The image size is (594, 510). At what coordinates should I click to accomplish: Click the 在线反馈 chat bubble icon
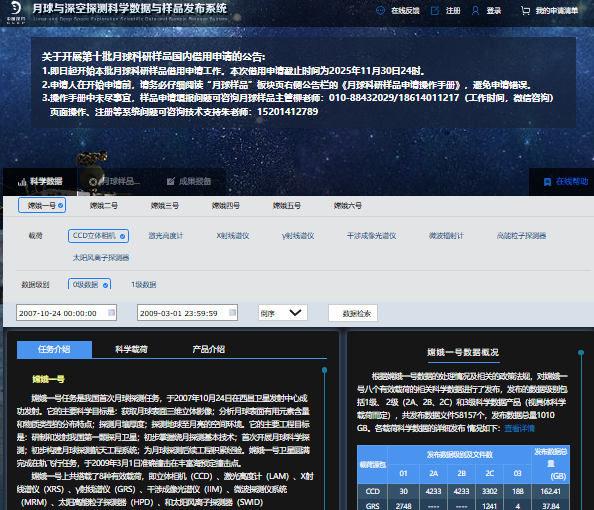click(x=380, y=11)
